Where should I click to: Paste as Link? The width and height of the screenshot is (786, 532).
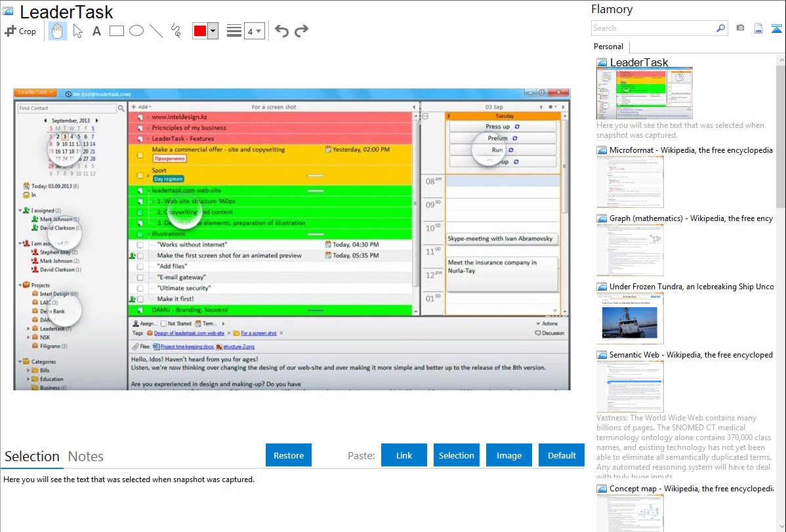coord(404,455)
